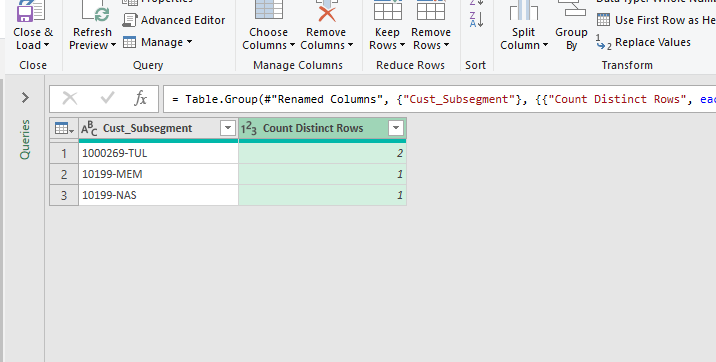The height and width of the screenshot is (362, 716).
Task: Expand the Split Column dropdown arrow
Action: 545,45
